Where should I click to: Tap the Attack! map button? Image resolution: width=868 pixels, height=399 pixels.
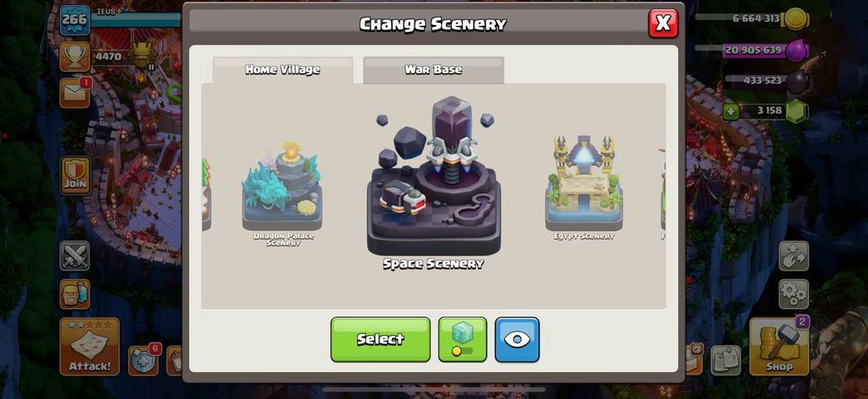(x=90, y=347)
